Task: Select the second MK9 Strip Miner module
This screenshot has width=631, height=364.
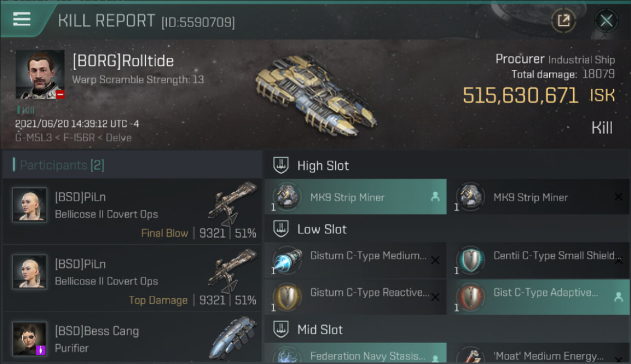Action: (x=539, y=197)
